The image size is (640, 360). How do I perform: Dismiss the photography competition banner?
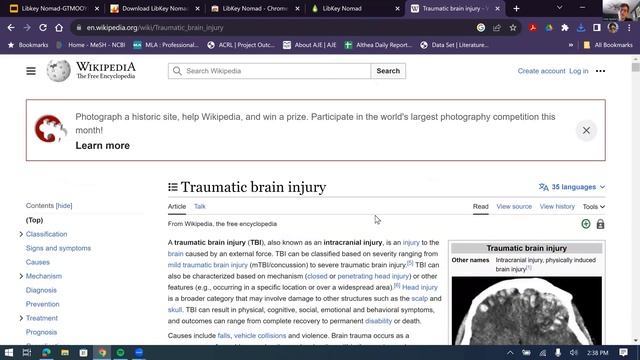[x=586, y=130]
